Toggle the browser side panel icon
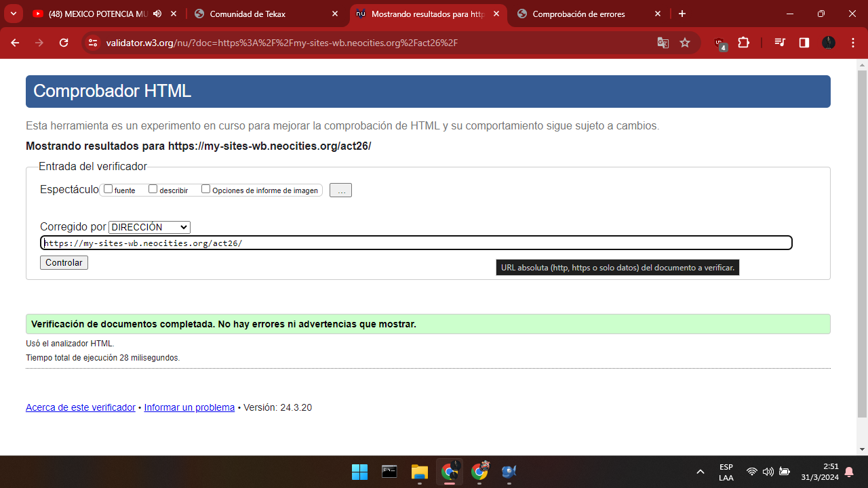 pos(804,43)
